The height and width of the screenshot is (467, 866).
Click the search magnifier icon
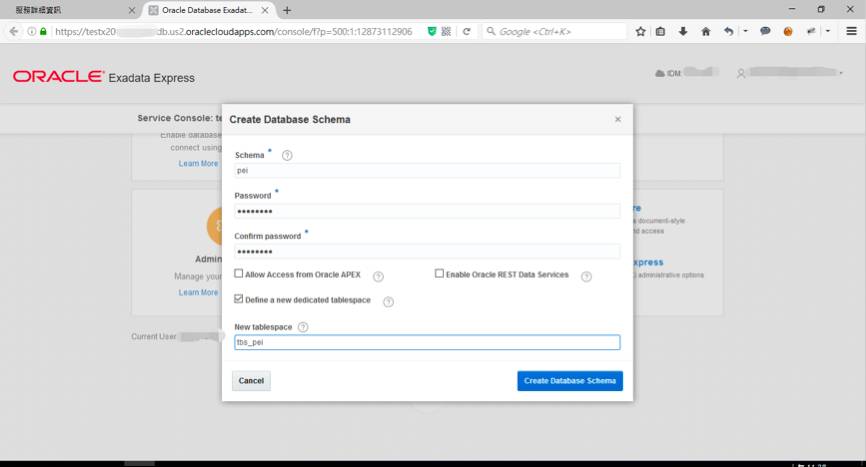pos(490,31)
